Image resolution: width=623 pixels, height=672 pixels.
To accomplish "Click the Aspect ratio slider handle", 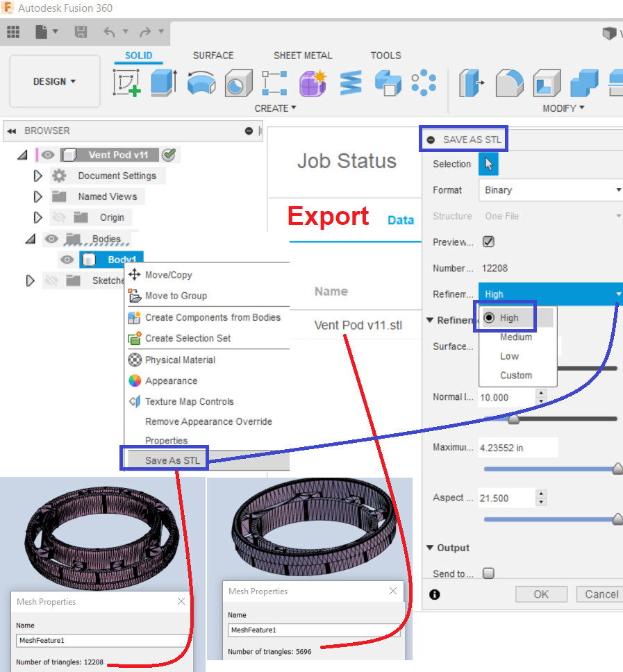I will point(617,519).
